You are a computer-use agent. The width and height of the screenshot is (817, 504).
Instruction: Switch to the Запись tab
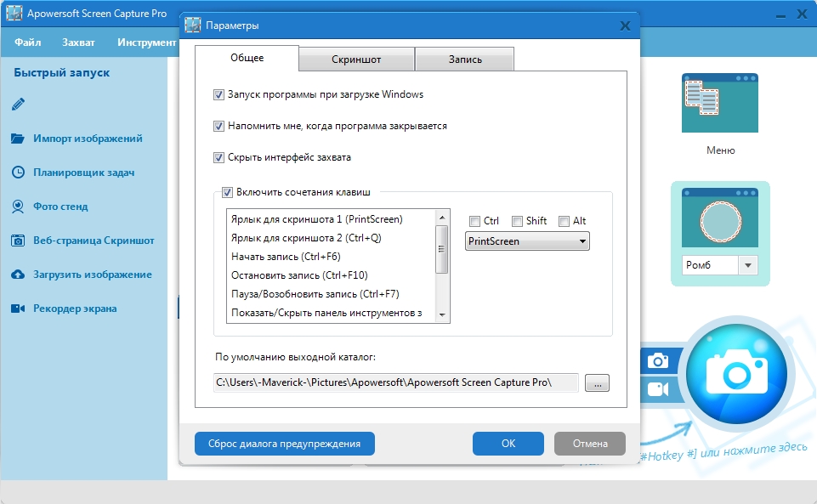(465, 59)
